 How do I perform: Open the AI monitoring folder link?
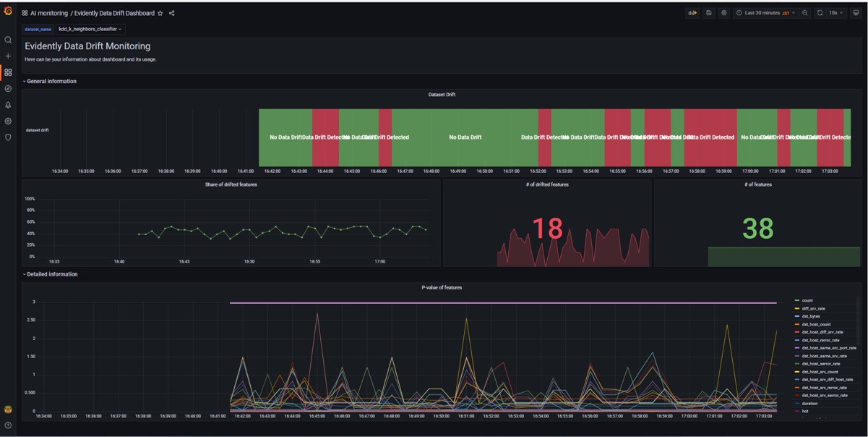click(x=49, y=13)
